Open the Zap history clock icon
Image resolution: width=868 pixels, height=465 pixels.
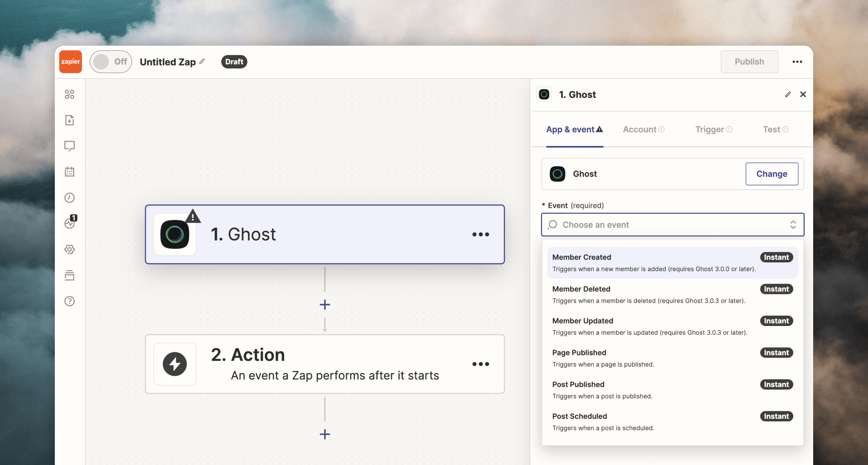click(x=70, y=198)
